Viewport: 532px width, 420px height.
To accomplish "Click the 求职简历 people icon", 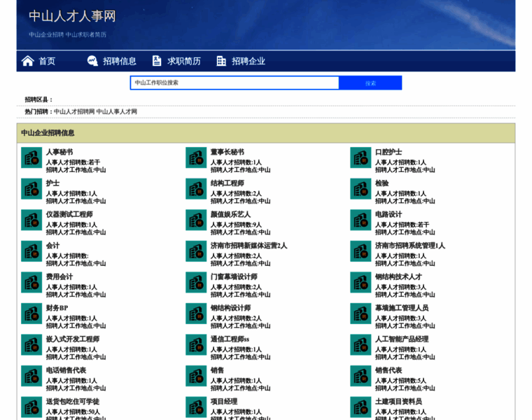I will point(157,61).
